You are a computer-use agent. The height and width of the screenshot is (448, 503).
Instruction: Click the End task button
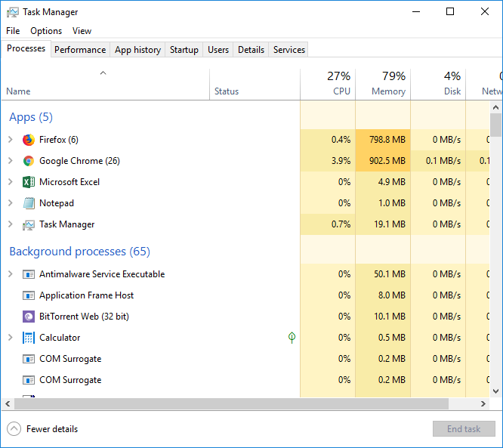(x=464, y=429)
